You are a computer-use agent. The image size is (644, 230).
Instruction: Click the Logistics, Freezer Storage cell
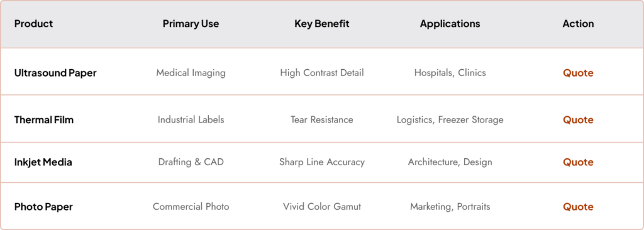tap(450, 120)
